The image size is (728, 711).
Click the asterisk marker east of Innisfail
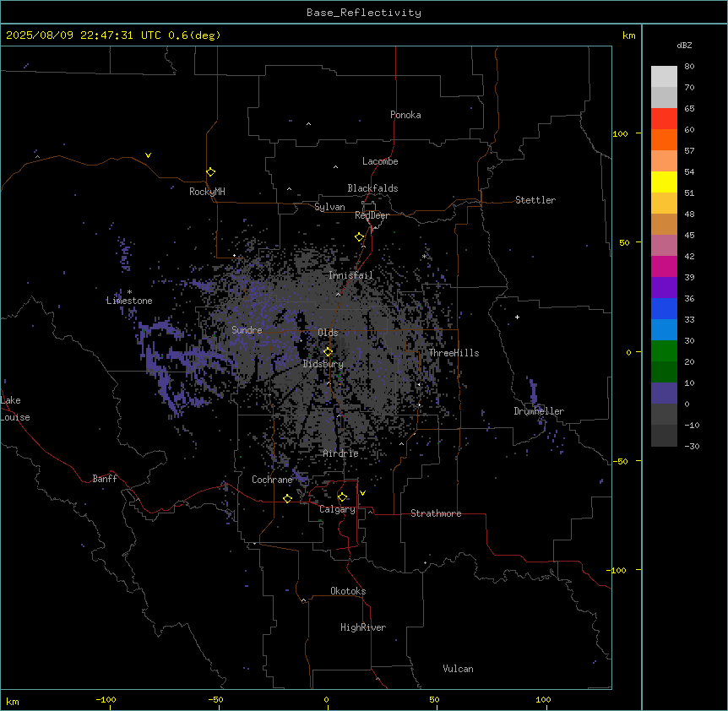tap(424, 256)
